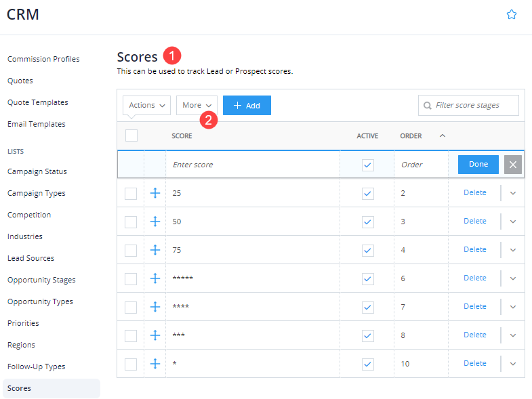Delete the score 50 row
This screenshot has height=399, width=532.
click(x=475, y=222)
